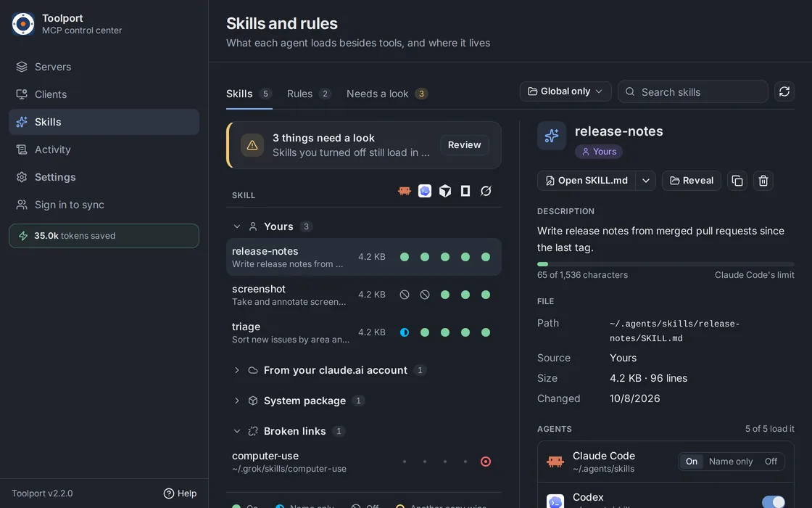Screen dimensions: 812x508
Task: Click the Codex icon in Agents list
Action: tap(555, 501)
